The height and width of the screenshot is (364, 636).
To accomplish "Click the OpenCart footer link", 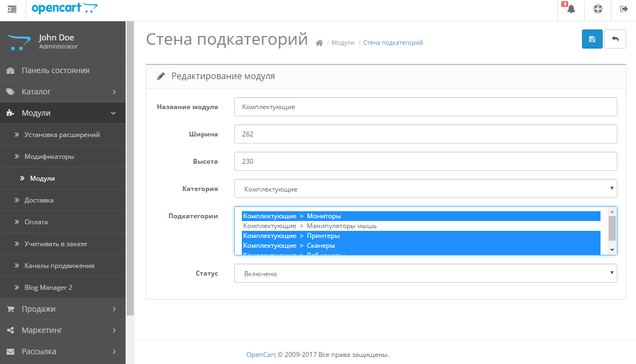I will 260,355.
